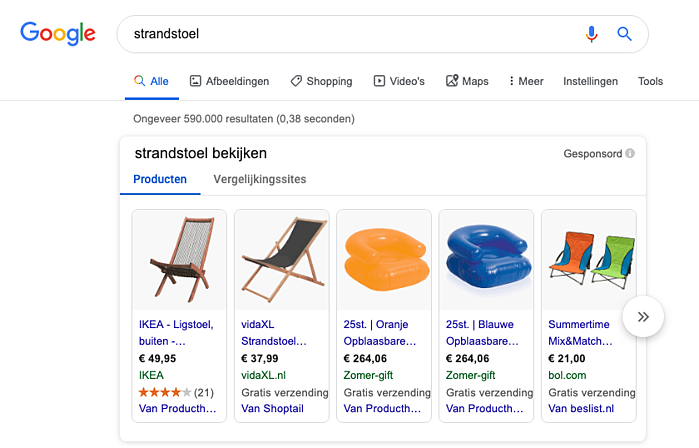Click the orange inflatable chair thumbnail

tap(384, 259)
